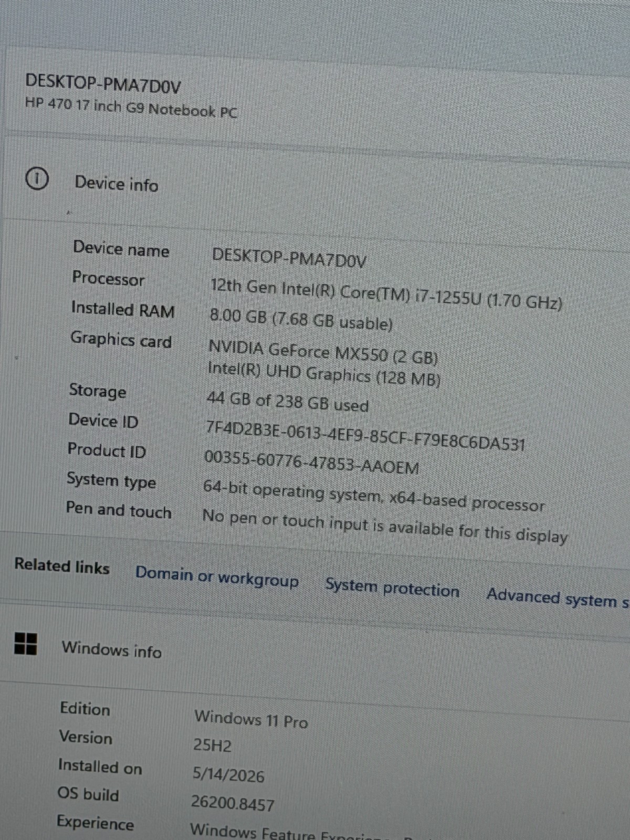
Task: Click the Product ID label
Action: click(107, 450)
